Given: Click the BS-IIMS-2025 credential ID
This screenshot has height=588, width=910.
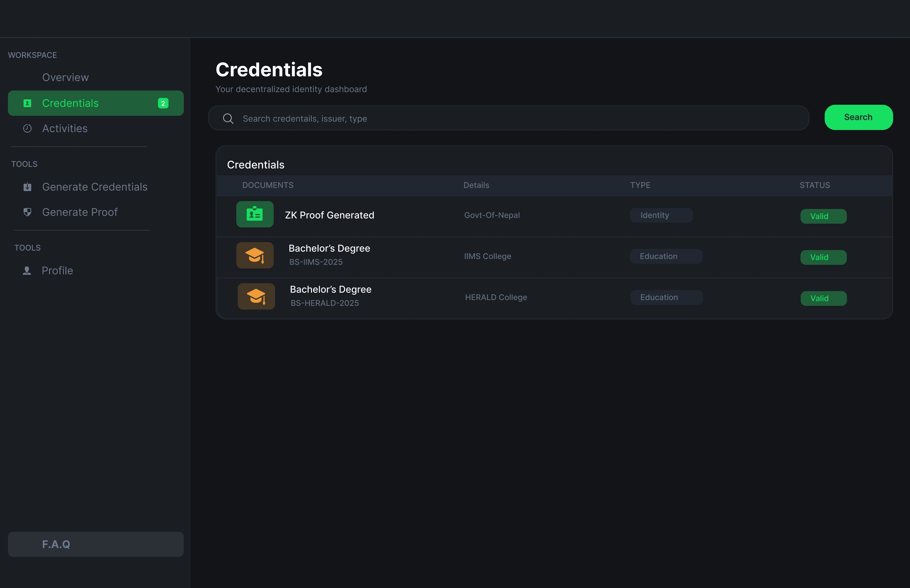Looking at the screenshot, I should click(316, 262).
